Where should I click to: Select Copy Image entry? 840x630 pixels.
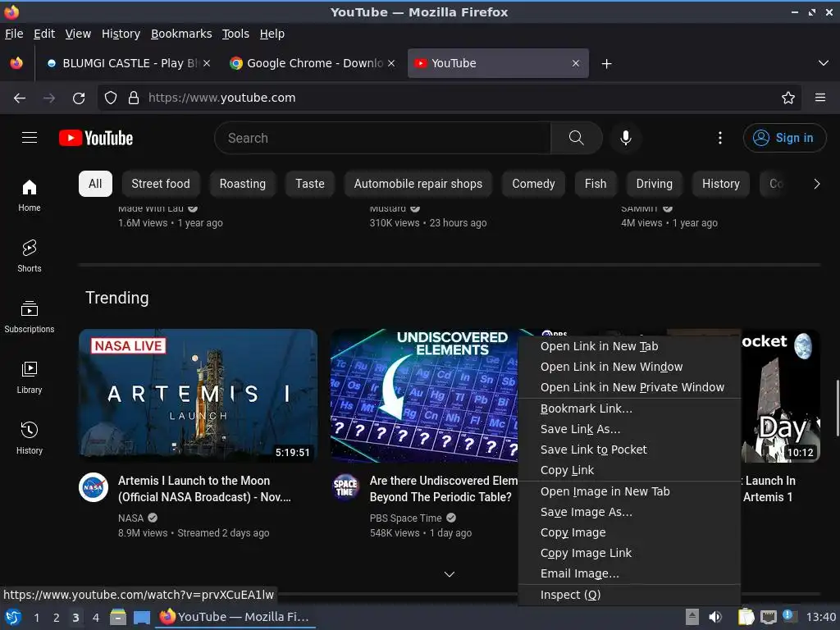point(629,532)
